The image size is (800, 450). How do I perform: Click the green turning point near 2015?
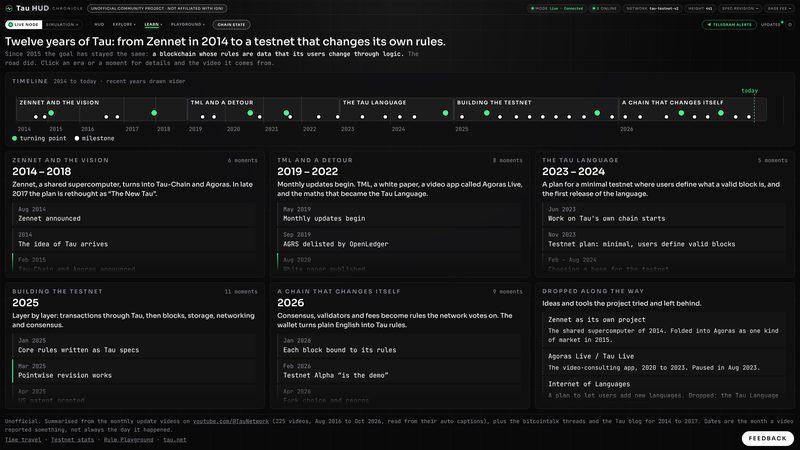[51, 113]
